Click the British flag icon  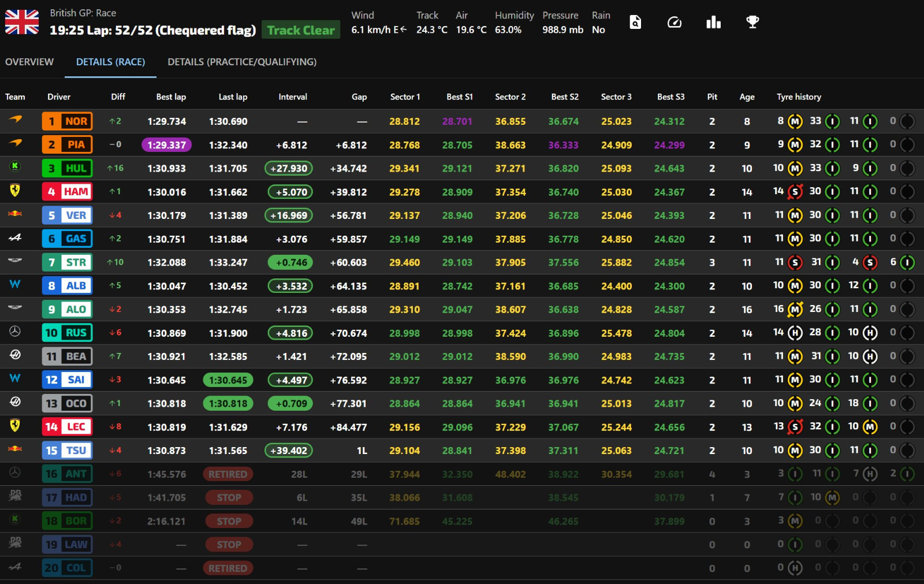(x=22, y=23)
